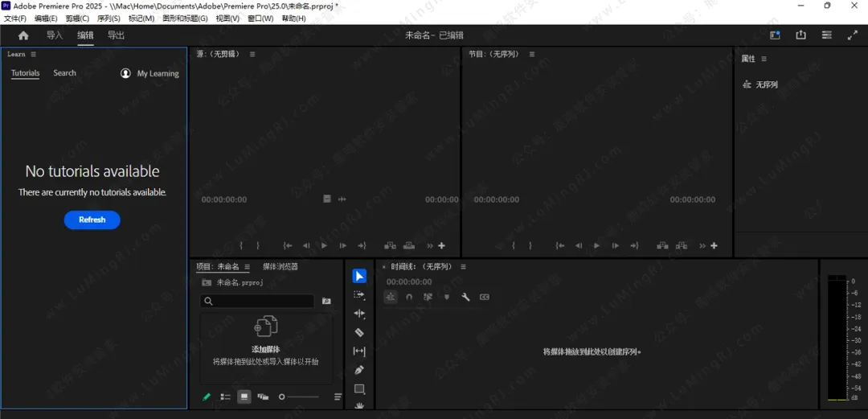
Task: Play the Program monitor sequence
Action: 596,245
